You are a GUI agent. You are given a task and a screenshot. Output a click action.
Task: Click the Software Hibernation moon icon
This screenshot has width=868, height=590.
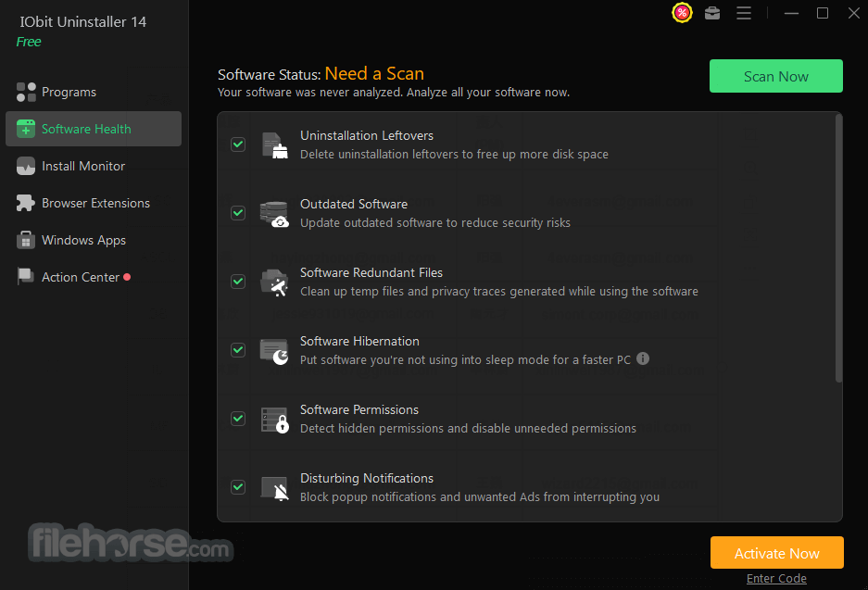(274, 351)
